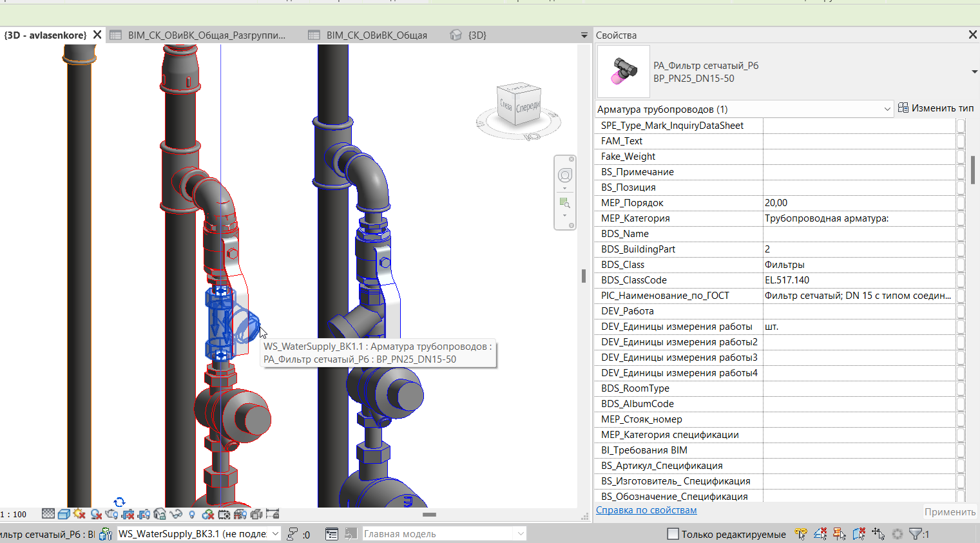Expand the steering wheel options arrow
The image size is (980, 543).
(565, 188)
